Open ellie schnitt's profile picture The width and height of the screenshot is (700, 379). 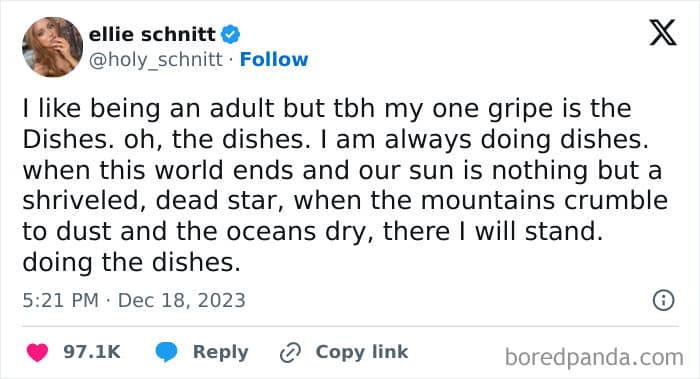pyautogui.click(x=52, y=47)
